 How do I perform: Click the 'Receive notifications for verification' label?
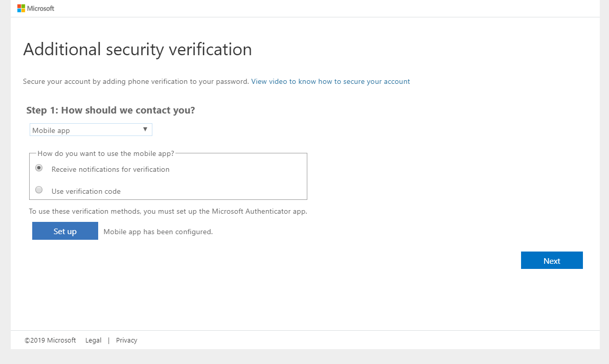(x=110, y=169)
